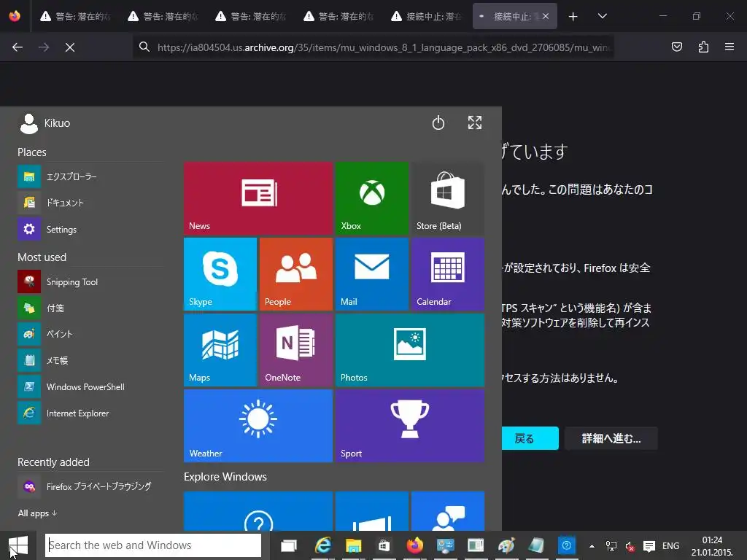The height and width of the screenshot is (560, 747).
Task: Open the Weather tile
Action: 258,425
